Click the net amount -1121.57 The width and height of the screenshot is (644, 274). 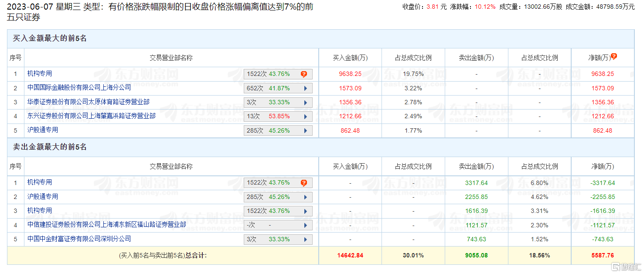coord(603,225)
